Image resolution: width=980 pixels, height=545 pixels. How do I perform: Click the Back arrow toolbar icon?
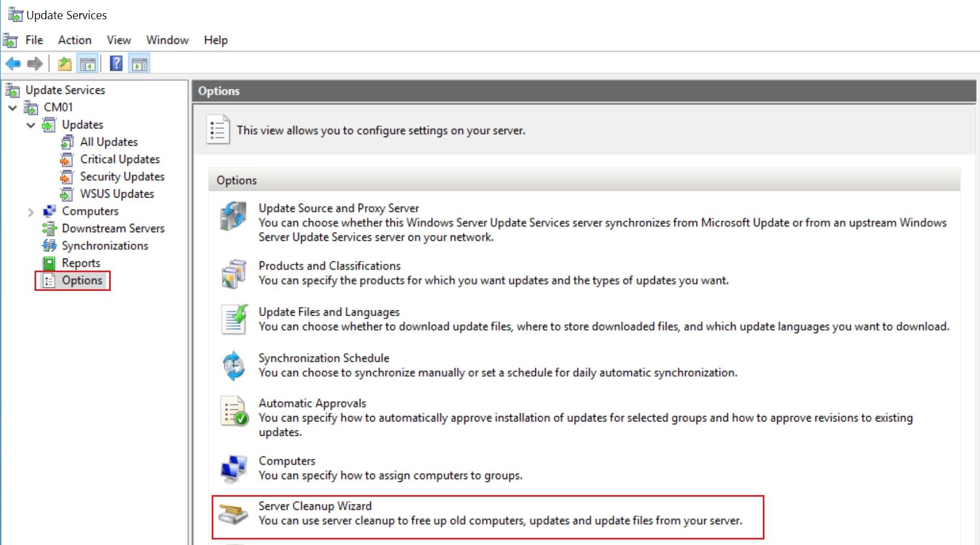[x=13, y=64]
